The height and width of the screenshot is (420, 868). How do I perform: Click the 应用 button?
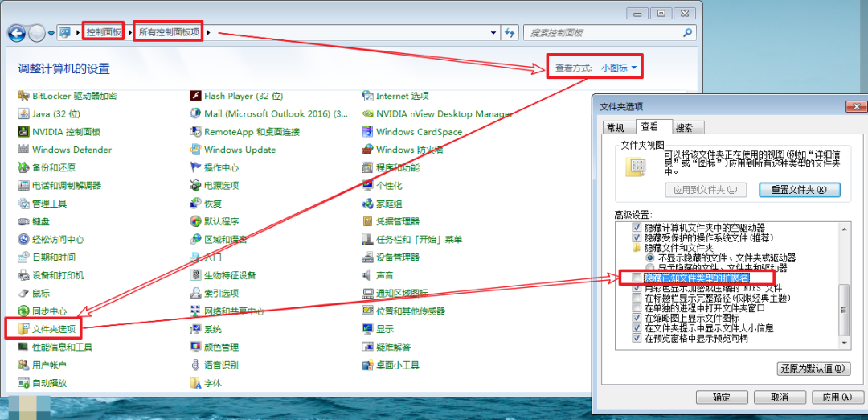pyautogui.click(x=837, y=397)
